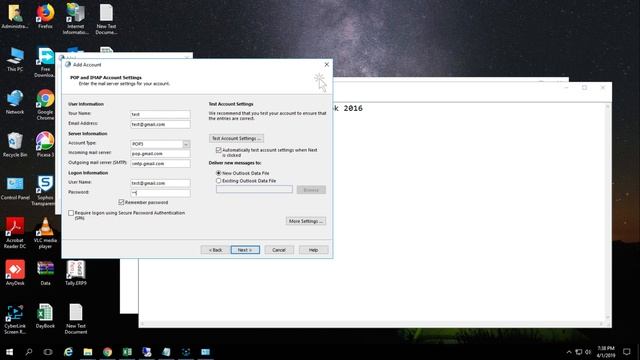Click the Test Account Settings button
This screenshot has width=640, height=360.
[236, 138]
